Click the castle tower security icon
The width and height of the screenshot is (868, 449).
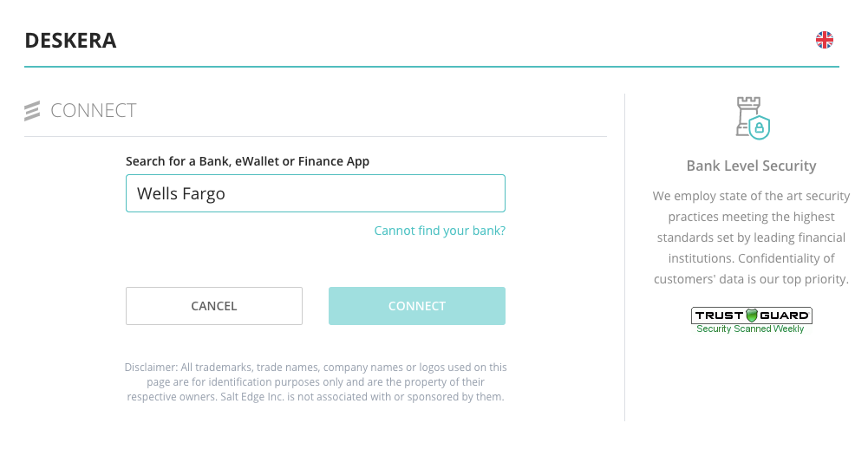(747, 115)
